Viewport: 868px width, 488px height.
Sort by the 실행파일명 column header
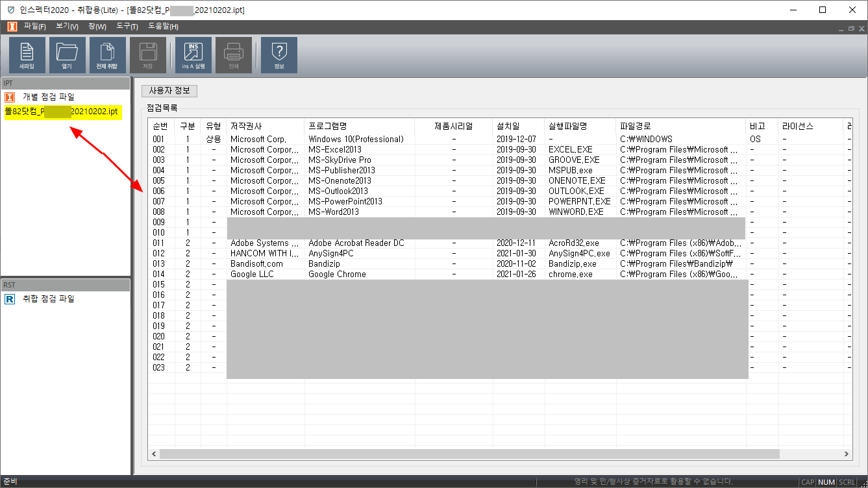coord(580,126)
